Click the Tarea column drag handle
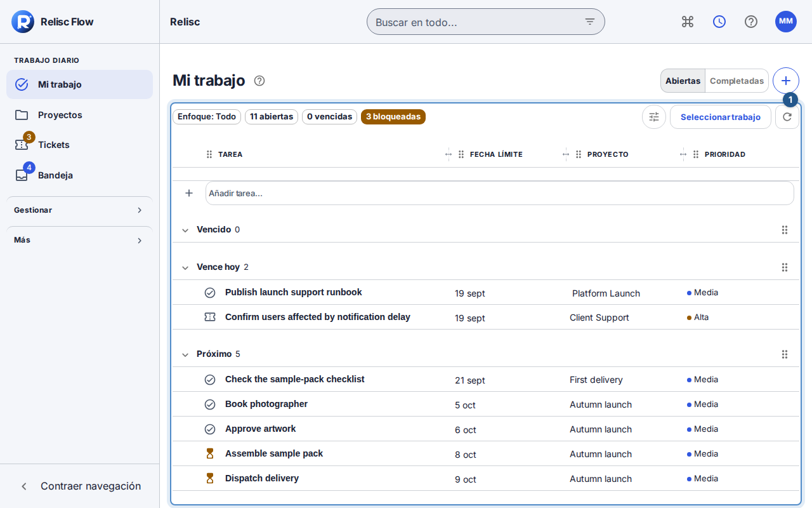812x508 pixels. pos(209,154)
